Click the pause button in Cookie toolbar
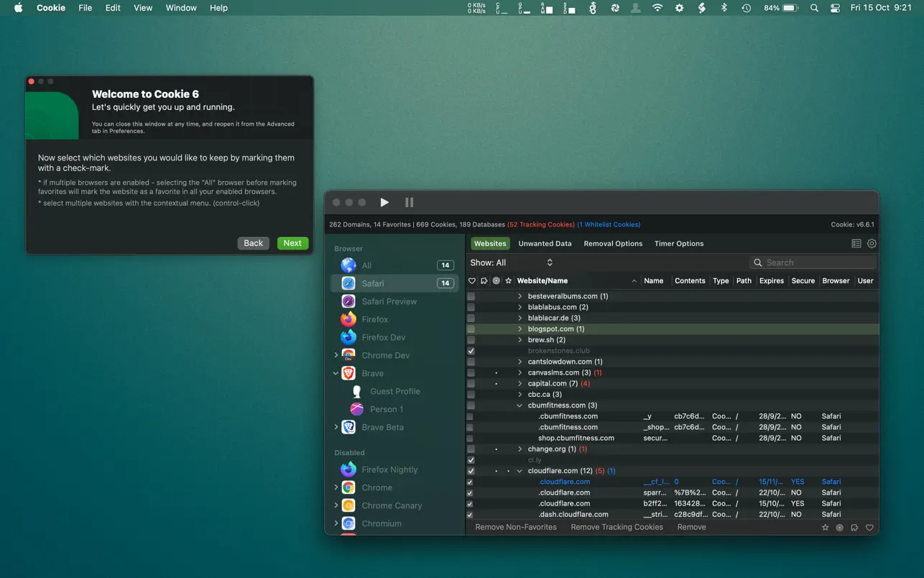The image size is (924, 578). tap(409, 203)
